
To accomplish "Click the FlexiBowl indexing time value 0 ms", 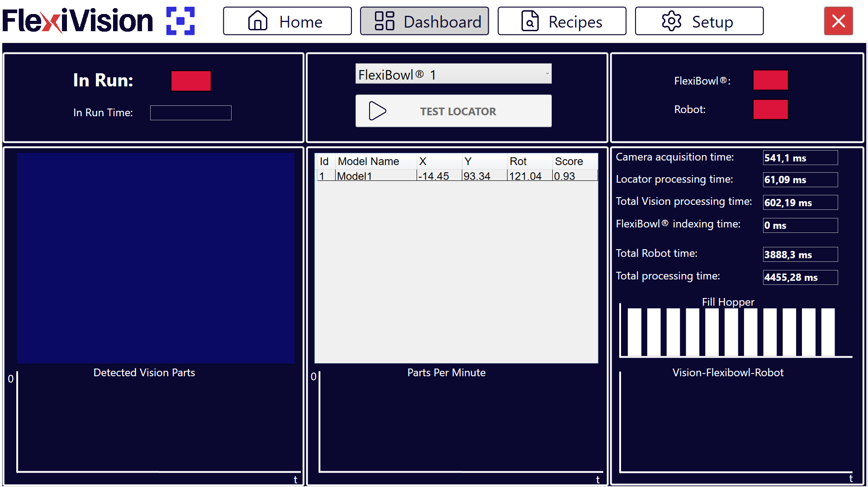I will pyautogui.click(x=800, y=225).
